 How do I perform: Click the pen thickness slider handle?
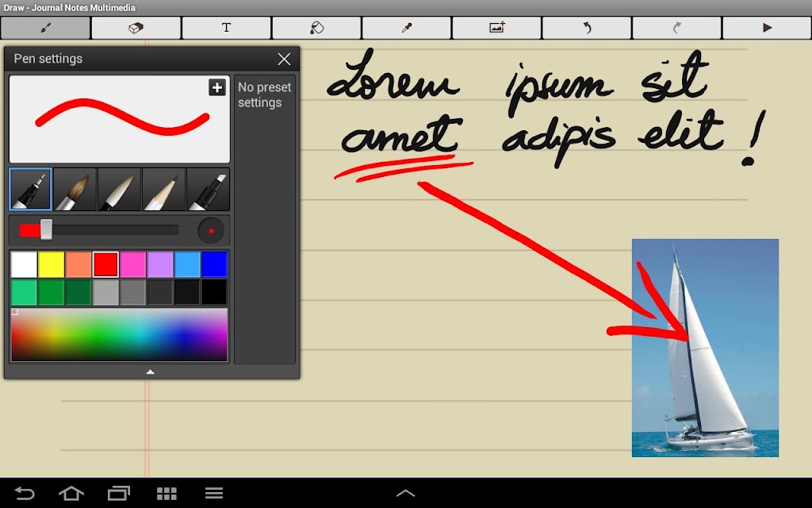click(46, 229)
